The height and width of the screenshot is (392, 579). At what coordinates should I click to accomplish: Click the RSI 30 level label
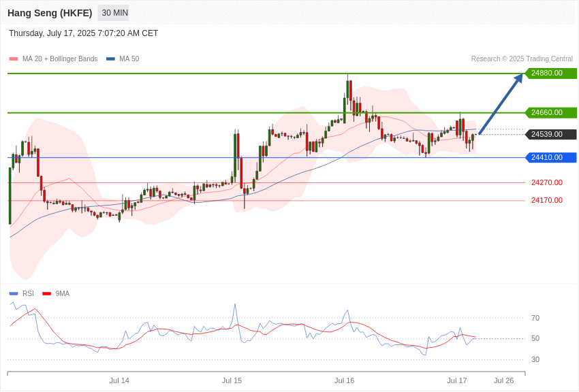[x=535, y=359]
